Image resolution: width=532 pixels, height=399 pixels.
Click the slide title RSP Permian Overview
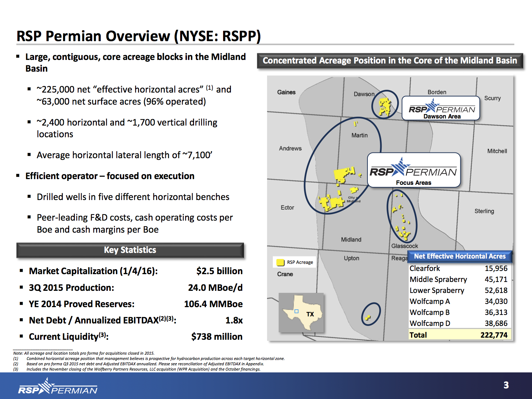coord(139,36)
